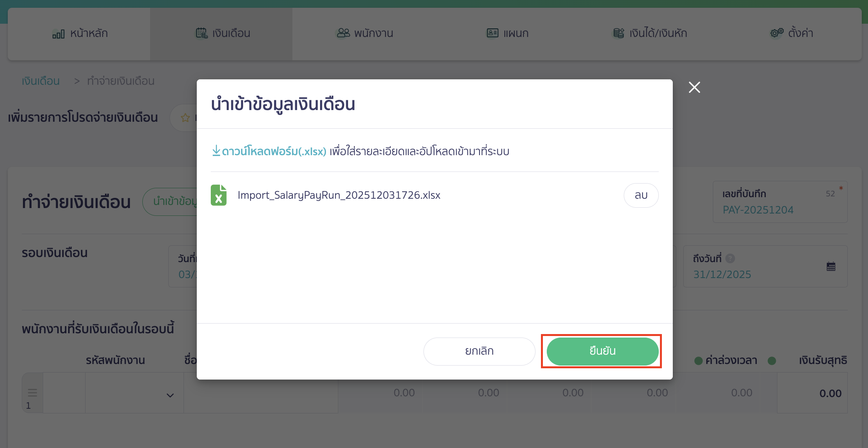868x448 pixels.
Task: Confirm the import with the ยืนยัน button
Action: 601,351
